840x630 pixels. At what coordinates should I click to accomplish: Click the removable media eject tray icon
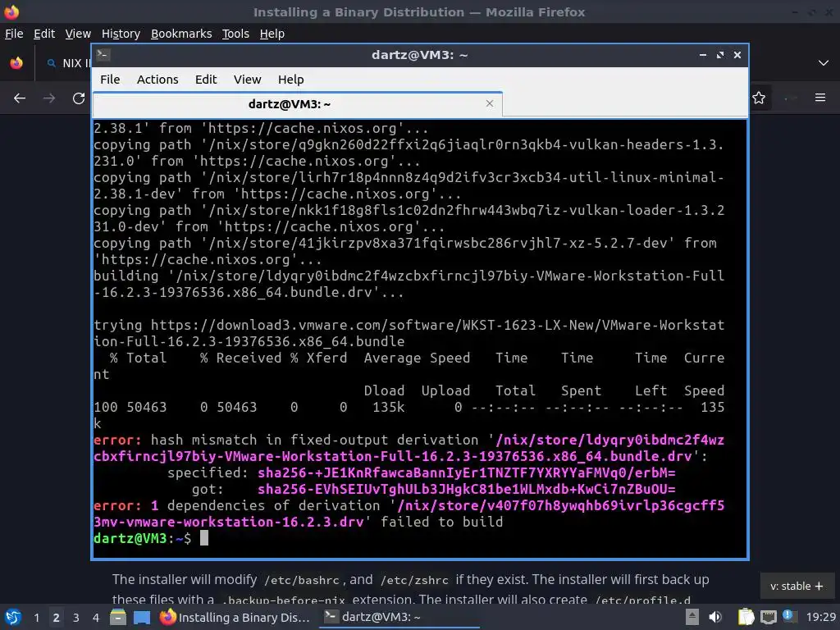click(692, 617)
